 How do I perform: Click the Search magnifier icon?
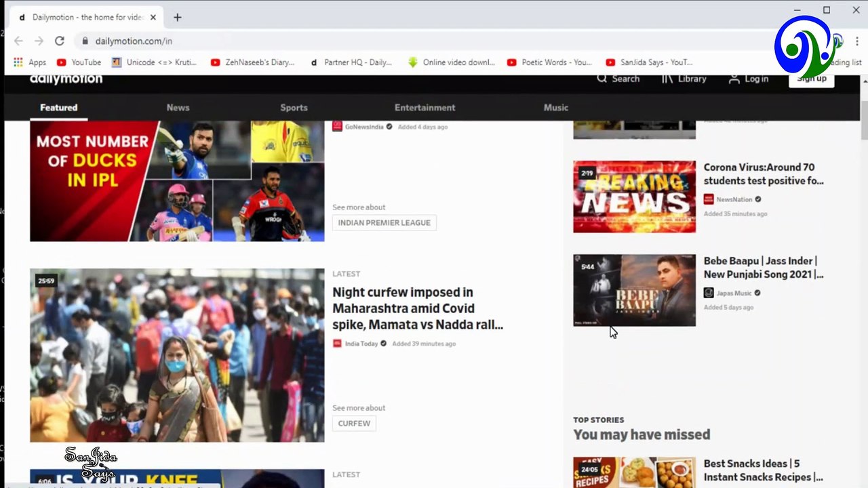601,79
